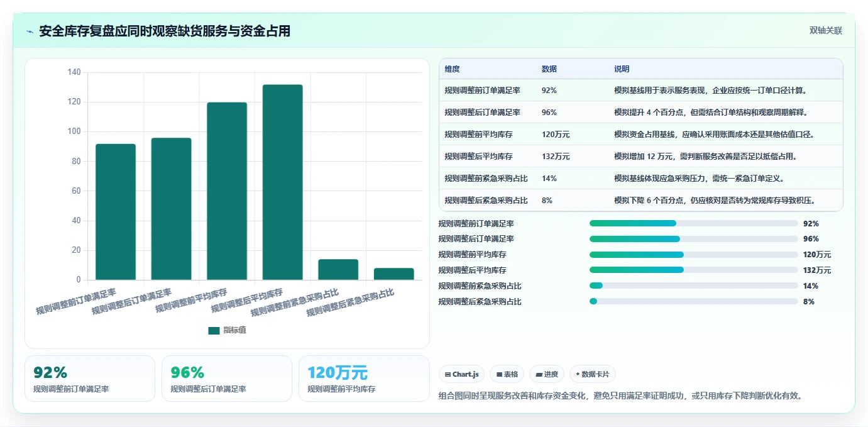Viewport: 868px width, 427px height.
Task: Click the 规则调整前紧急采购占比 bar in chart
Action: 338,270
